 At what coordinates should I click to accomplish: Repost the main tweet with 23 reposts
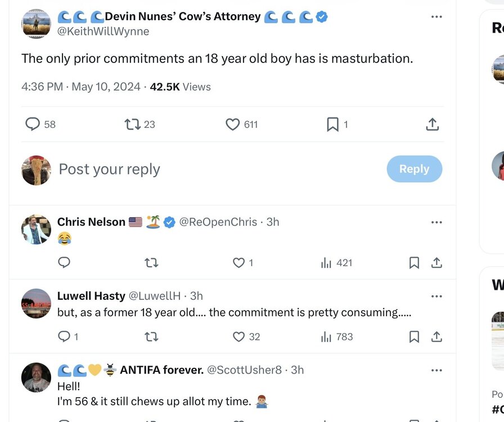click(133, 124)
